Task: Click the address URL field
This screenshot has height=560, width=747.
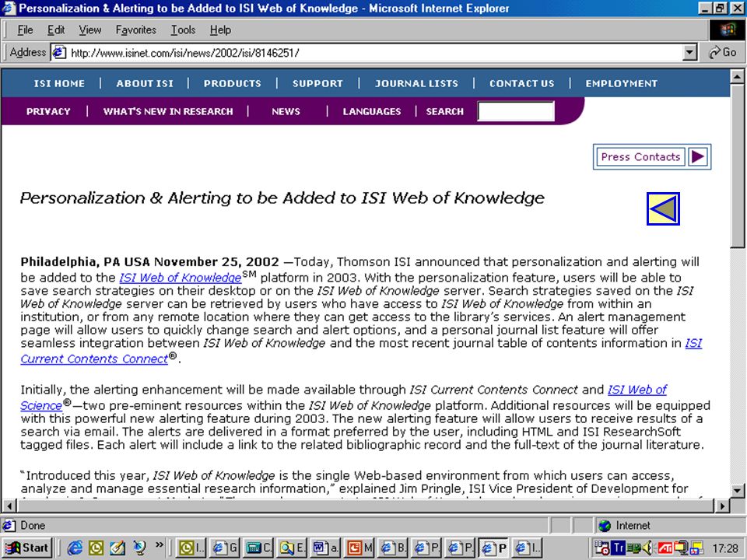Action: [x=374, y=52]
